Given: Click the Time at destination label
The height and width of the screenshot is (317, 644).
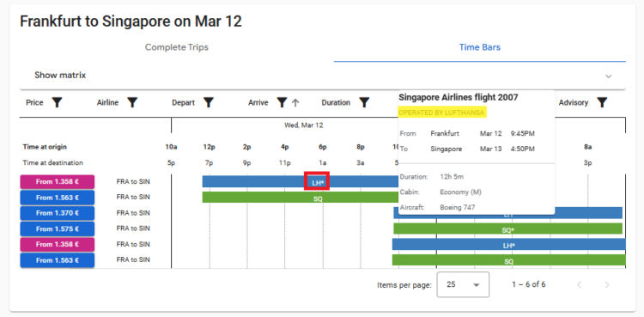Looking at the screenshot, I should click(53, 163).
